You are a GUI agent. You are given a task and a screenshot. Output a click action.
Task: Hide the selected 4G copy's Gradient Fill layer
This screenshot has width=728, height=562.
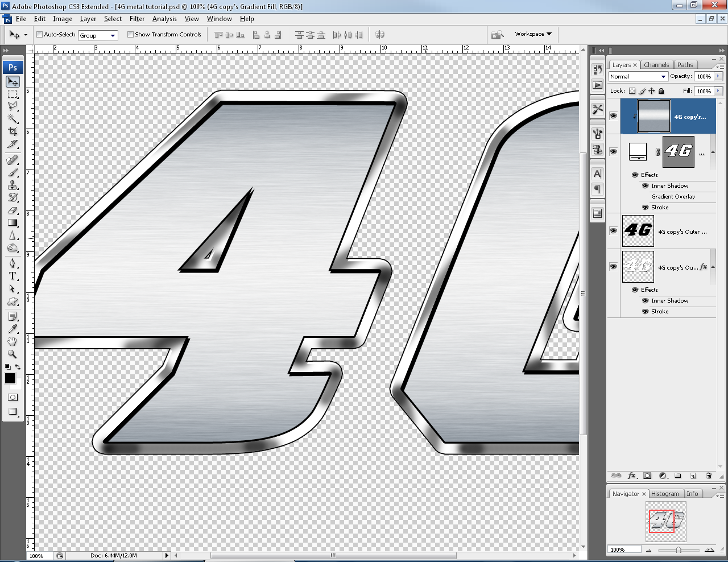(x=613, y=116)
